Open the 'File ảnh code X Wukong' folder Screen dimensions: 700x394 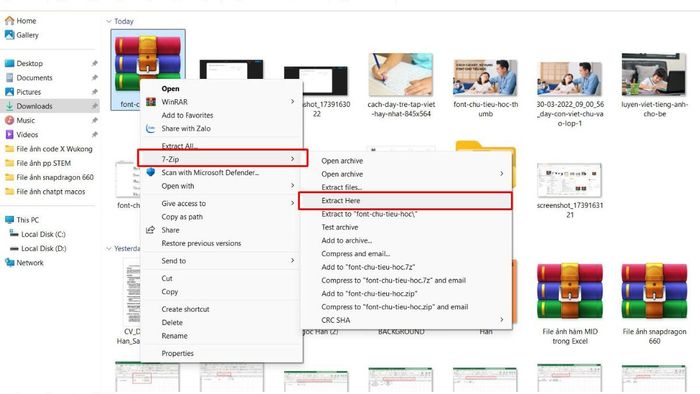pyautogui.click(x=54, y=149)
